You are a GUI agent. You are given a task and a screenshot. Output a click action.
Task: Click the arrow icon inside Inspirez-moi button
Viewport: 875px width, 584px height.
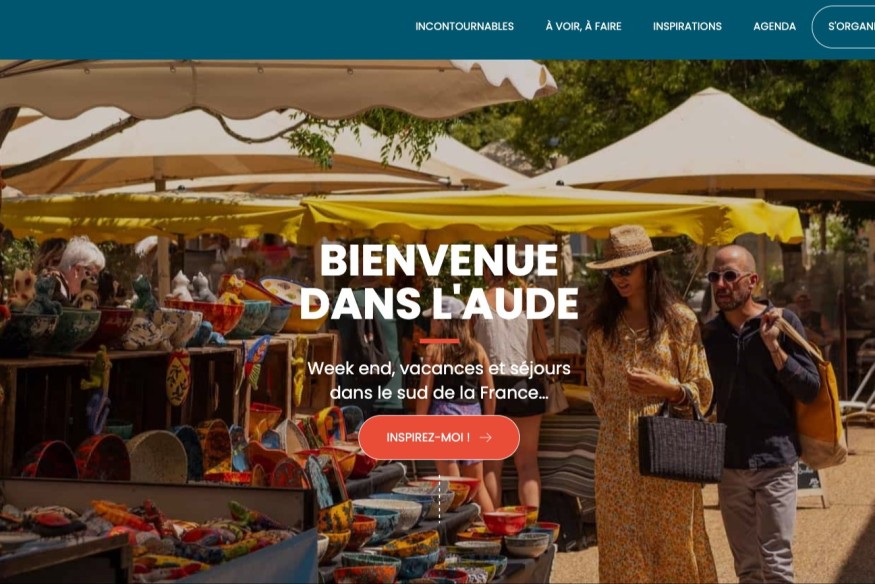[x=485, y=438]
